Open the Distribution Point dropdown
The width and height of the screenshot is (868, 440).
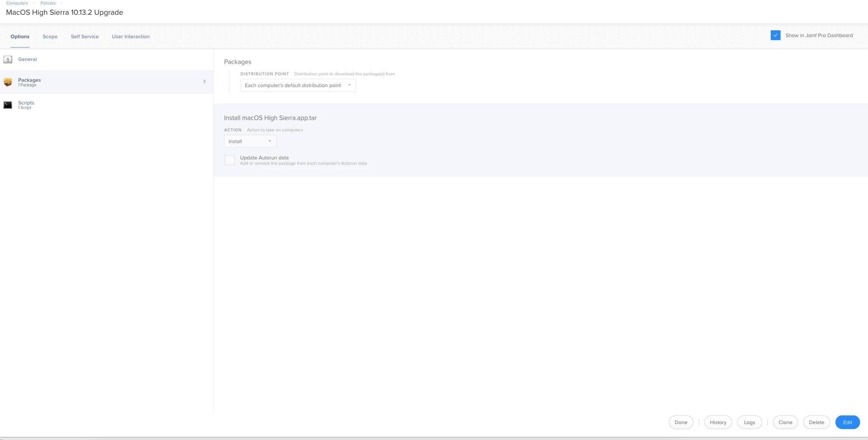click(298, 85)
